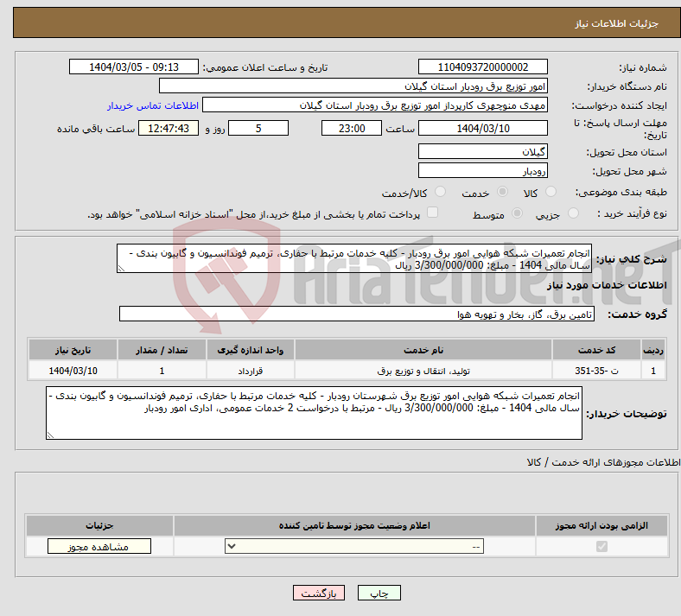Click the اطلاعات خدمات مورد نیاز heading
This screenshot has height=616, width=681.
(x=607, y=285)
